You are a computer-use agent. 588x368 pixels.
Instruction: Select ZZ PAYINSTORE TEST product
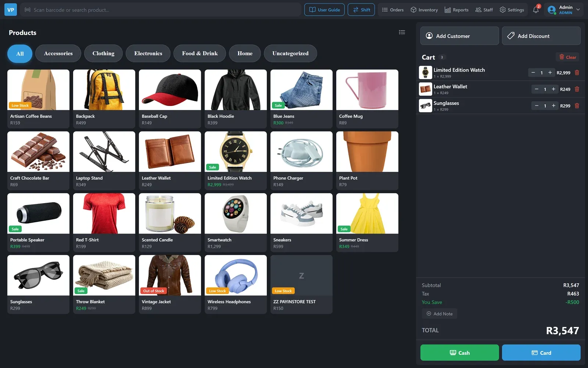(x=301, y=284)
